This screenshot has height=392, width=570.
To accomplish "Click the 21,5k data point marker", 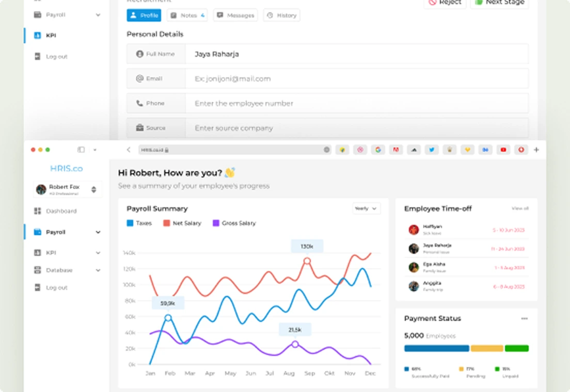I will [x=295, y=344].
